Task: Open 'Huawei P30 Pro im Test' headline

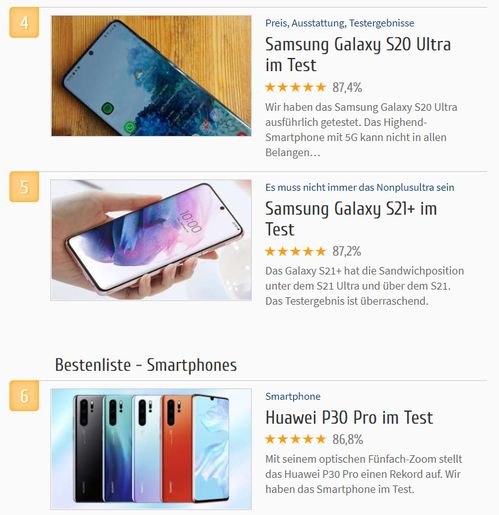Action: pos(349,417)
